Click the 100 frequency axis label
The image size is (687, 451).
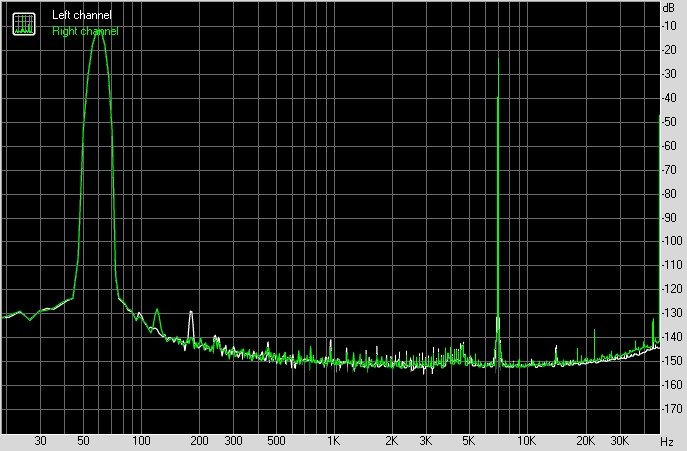point(141,440)
